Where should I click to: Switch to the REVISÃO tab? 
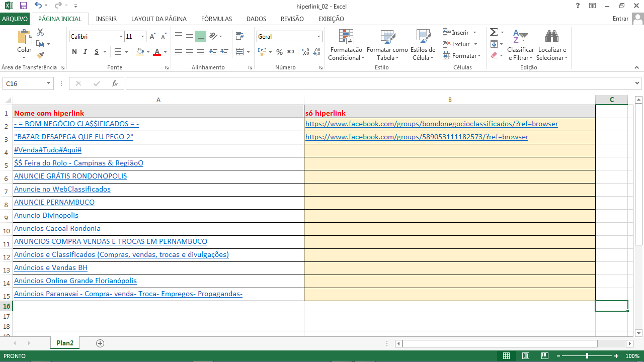tap(292, 19)
